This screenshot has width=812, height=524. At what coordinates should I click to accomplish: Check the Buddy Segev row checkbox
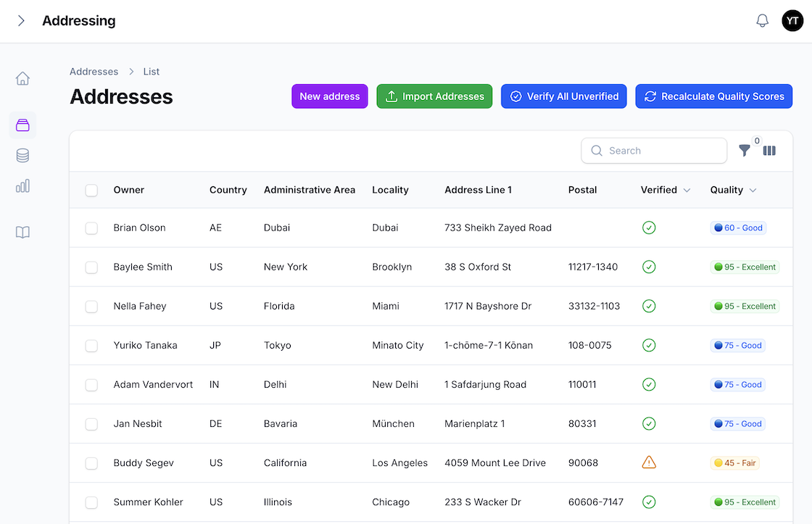91,463
